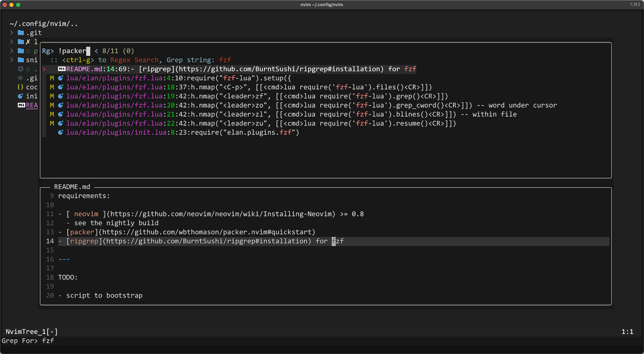
Task: Click the 'Grep string: fzf' label
Action: 199,60
